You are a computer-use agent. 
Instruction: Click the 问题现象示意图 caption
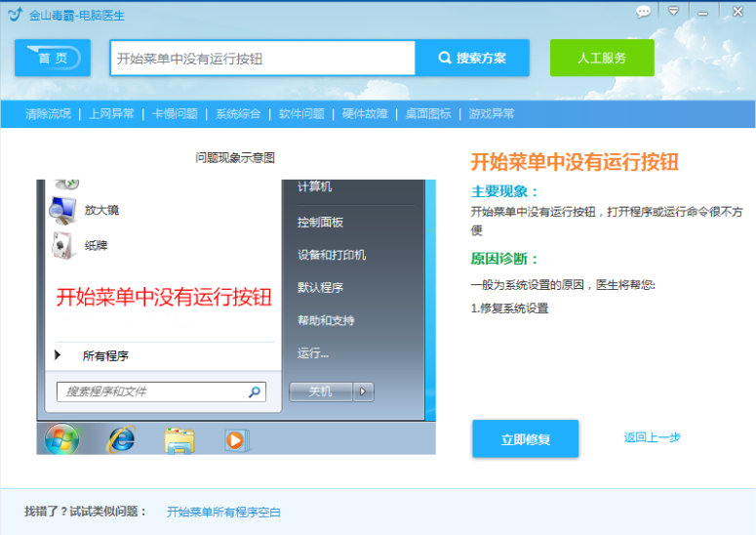coord(235,158)
